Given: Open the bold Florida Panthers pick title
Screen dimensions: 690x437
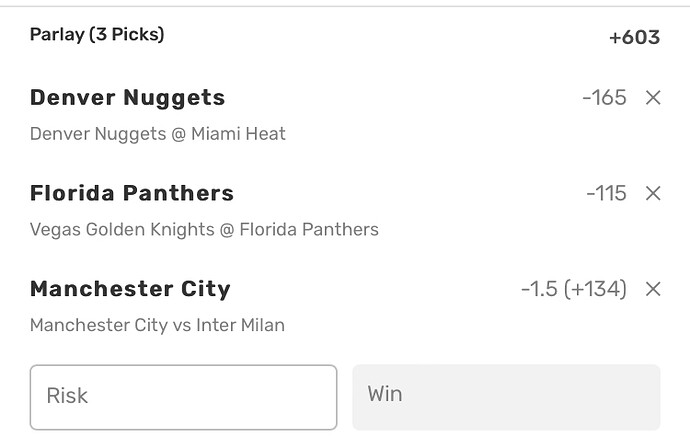Looking at the screenshot, I should tap(132, 193).
